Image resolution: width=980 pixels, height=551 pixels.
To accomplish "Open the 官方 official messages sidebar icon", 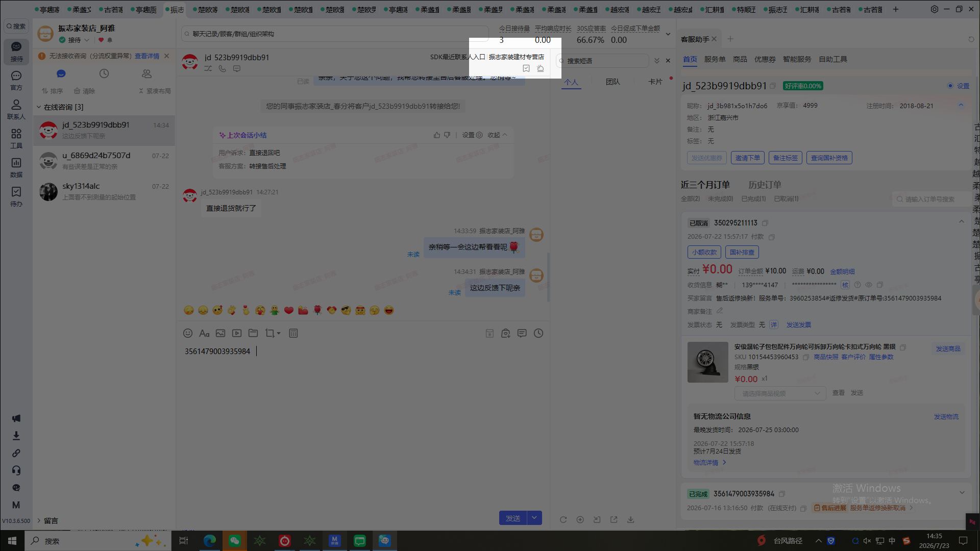I will pyautogui.click(x=16, y=81).
